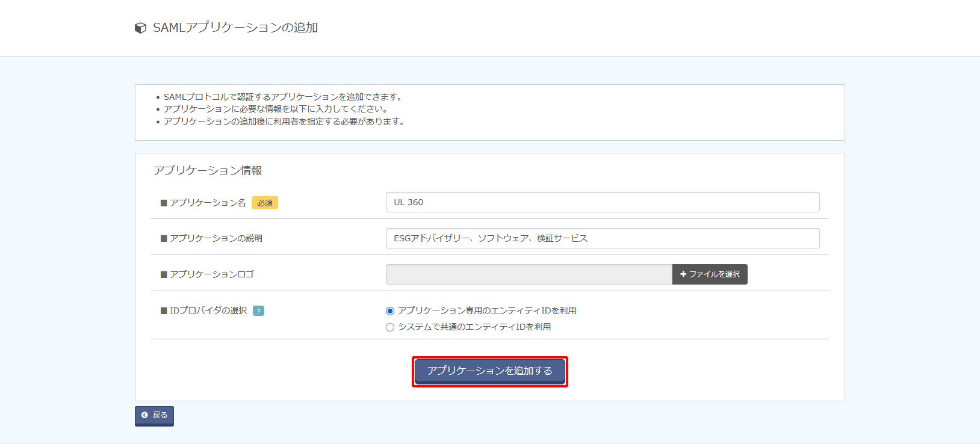Screen dimensions: 980x444
Task: Click into the application description text field
Action: pos(602,238)
